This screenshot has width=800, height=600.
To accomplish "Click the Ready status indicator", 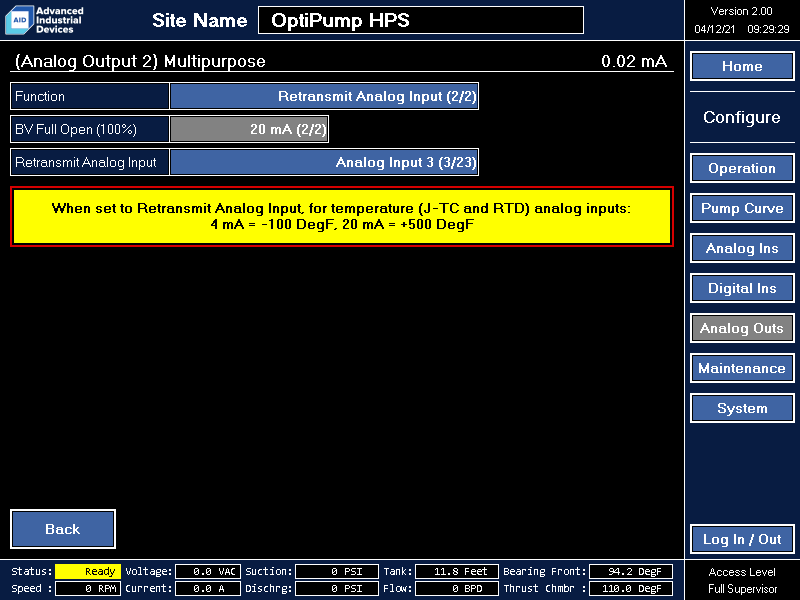I will click(88, 571).
